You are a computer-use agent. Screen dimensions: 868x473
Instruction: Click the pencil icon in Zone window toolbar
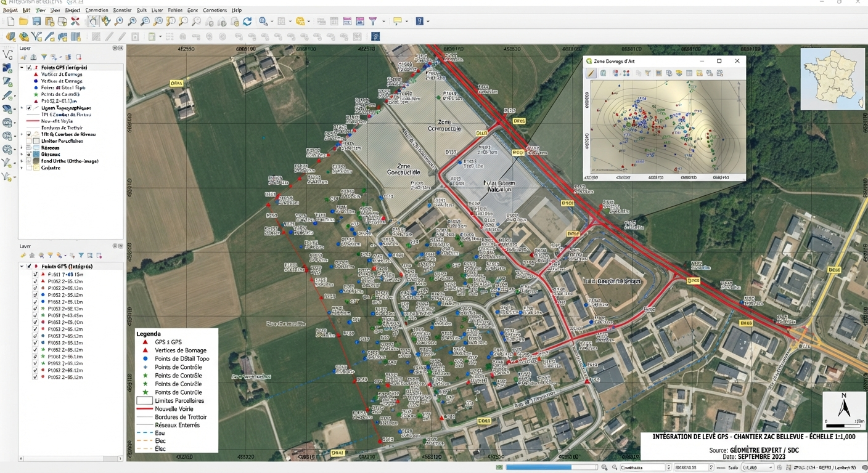591,73
